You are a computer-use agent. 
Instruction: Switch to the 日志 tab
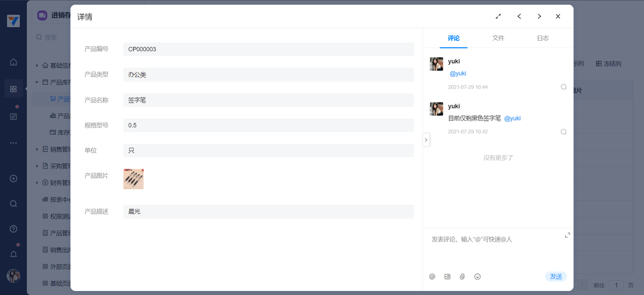coord(543,38)
